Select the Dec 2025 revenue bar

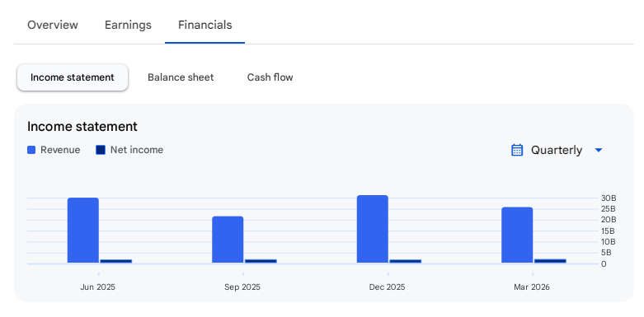coord(373,229)
